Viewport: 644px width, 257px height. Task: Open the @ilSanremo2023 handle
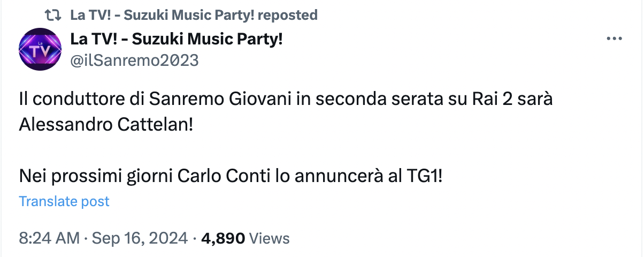coord(134,61)
